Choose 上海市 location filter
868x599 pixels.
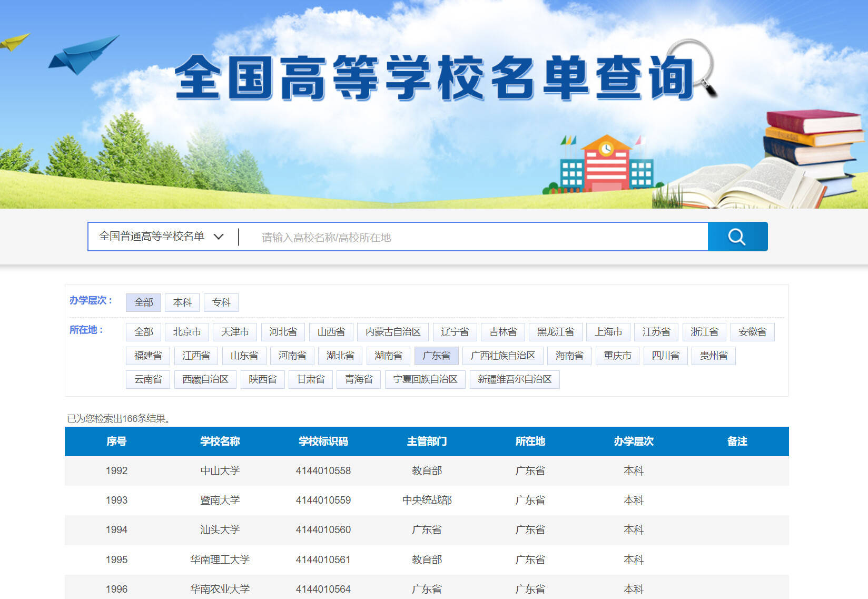tap(608, 332)
